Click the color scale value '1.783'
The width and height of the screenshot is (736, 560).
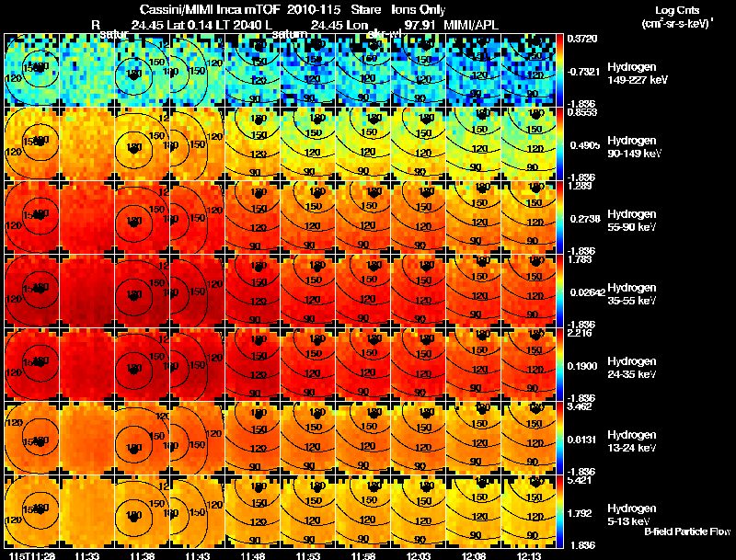(x=580, y=259)
